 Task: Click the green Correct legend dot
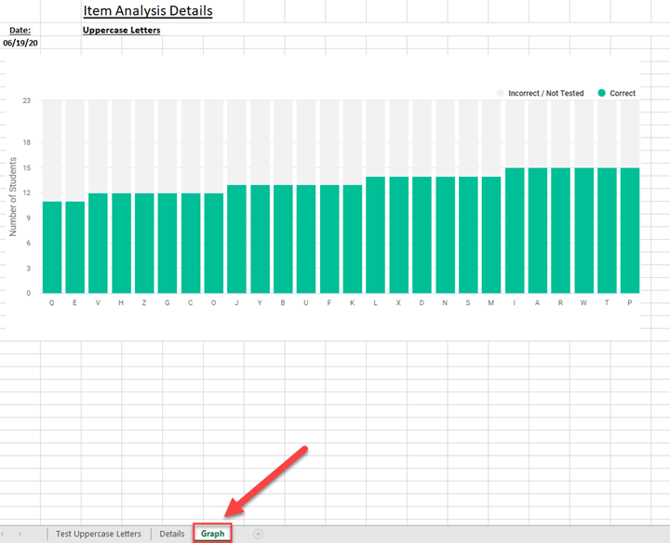click(601, 93)
